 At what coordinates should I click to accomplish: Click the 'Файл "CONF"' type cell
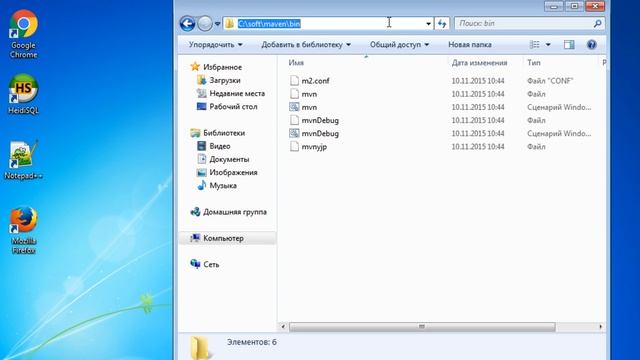(550, 81)
